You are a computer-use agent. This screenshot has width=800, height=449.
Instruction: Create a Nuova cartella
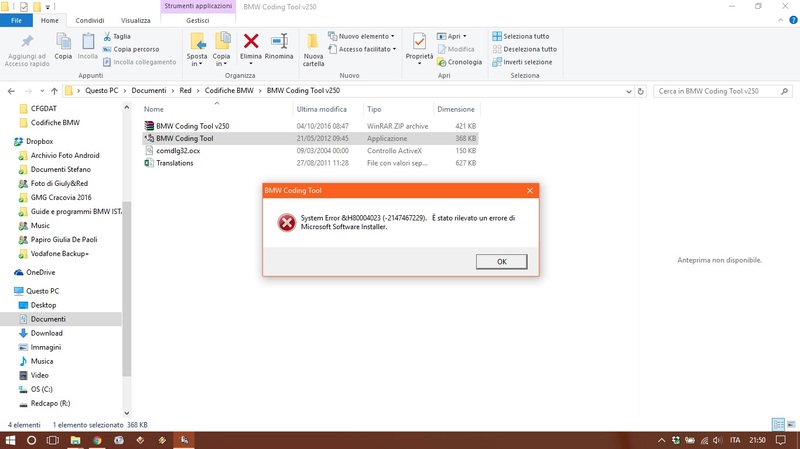pyautogui.click(x=313, y=50)
